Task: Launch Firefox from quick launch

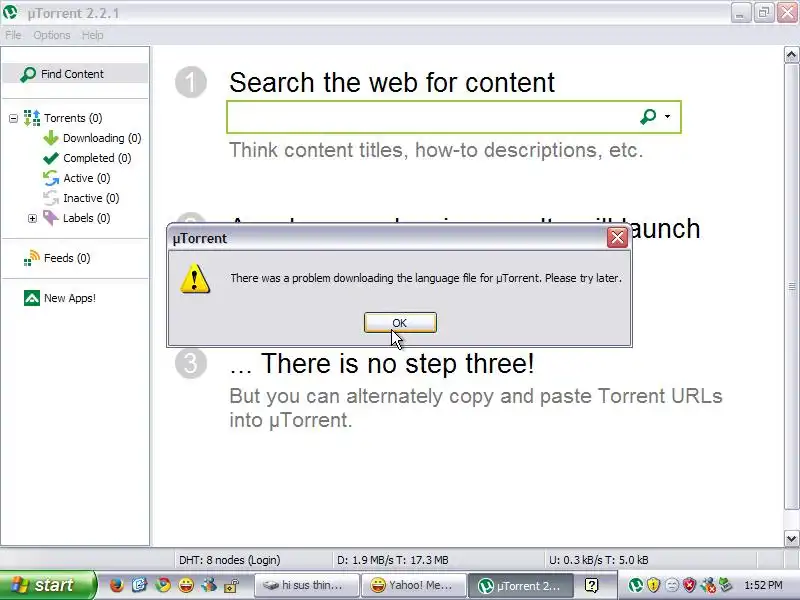Action: click(x=116, y=585)
